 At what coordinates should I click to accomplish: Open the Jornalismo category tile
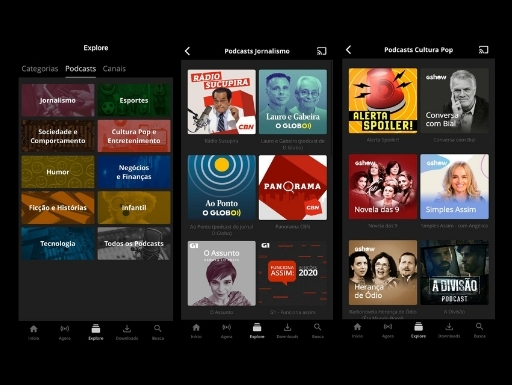coord(58,100)
